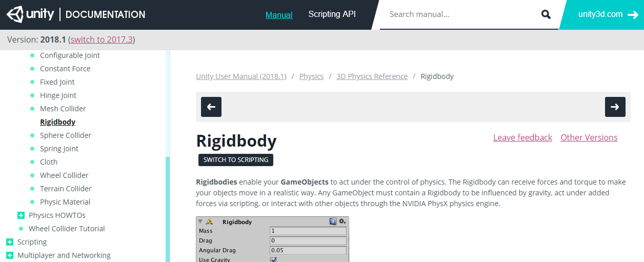The image size is (644, 262).
Task: Collapse the Rigidbody component foldout triangle
Action: [x=200, y=222]
